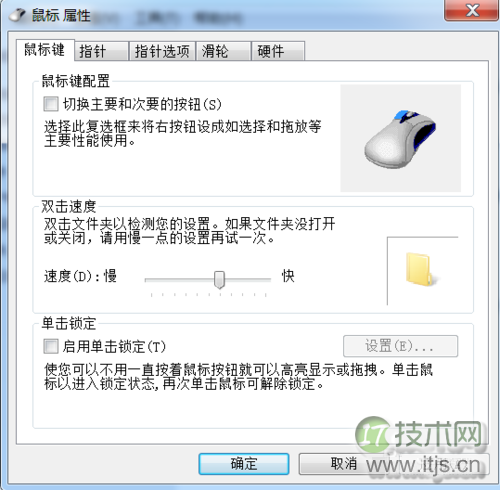Image resolution: width=500 pixels, height=490 pixels.
Task: Click the double-click speed slider thumb
Action: (219, 279)
